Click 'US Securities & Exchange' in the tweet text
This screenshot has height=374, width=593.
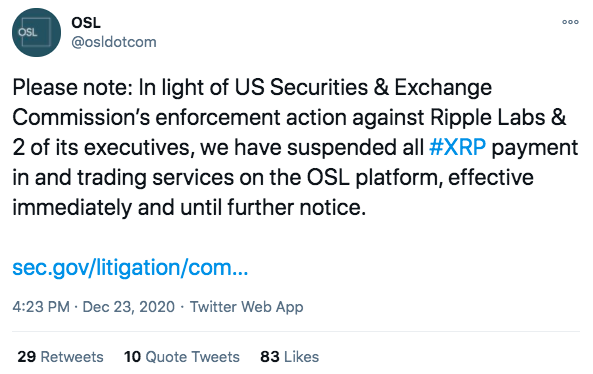(x=363, y=87)
